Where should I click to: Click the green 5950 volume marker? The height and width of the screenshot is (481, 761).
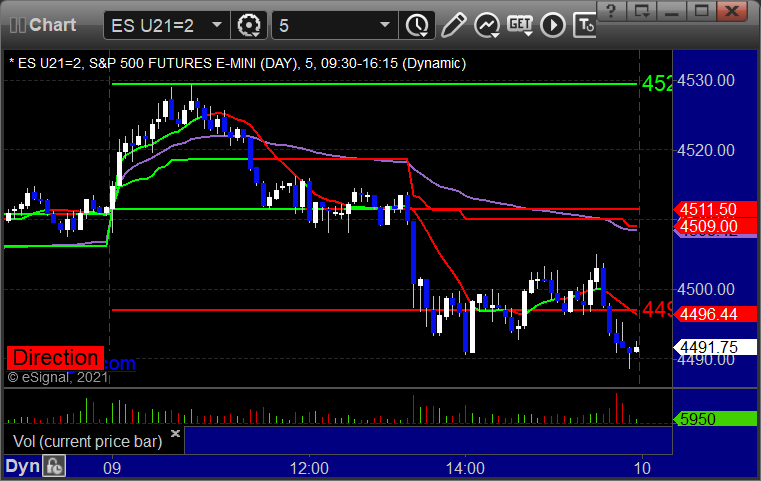[x=715, y=418]
